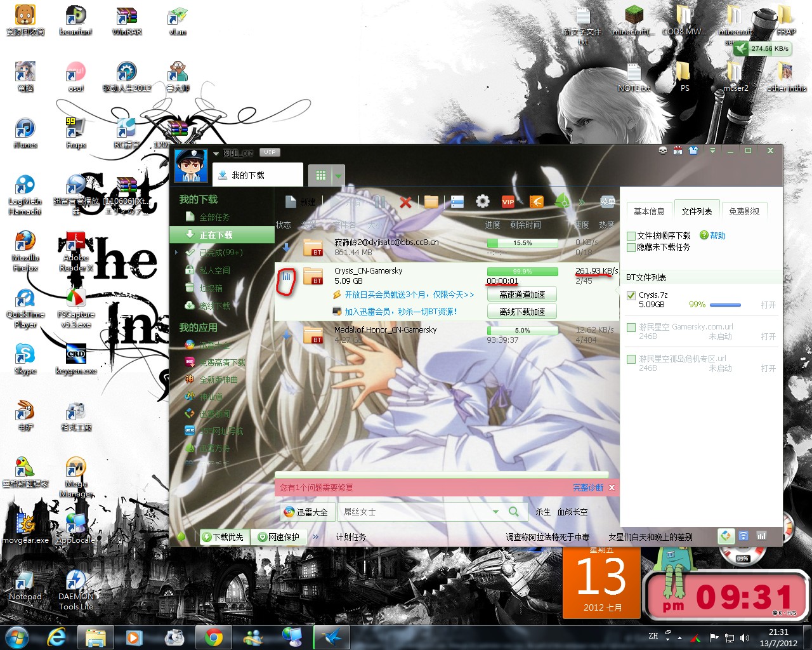
Task: Switch to 基本信息 tab
Action: 649,211
